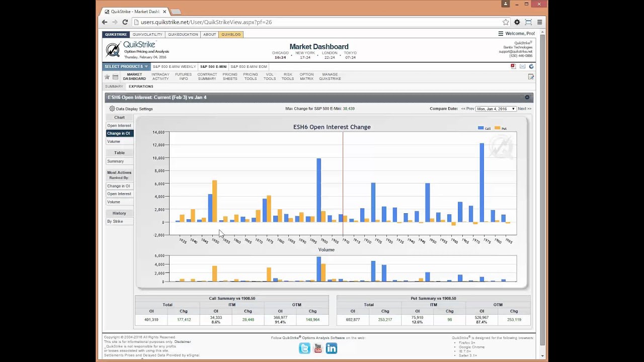Screen dimensions: 644x362
Task: Click the browser extension gear icon
Action: pos(517,22)
